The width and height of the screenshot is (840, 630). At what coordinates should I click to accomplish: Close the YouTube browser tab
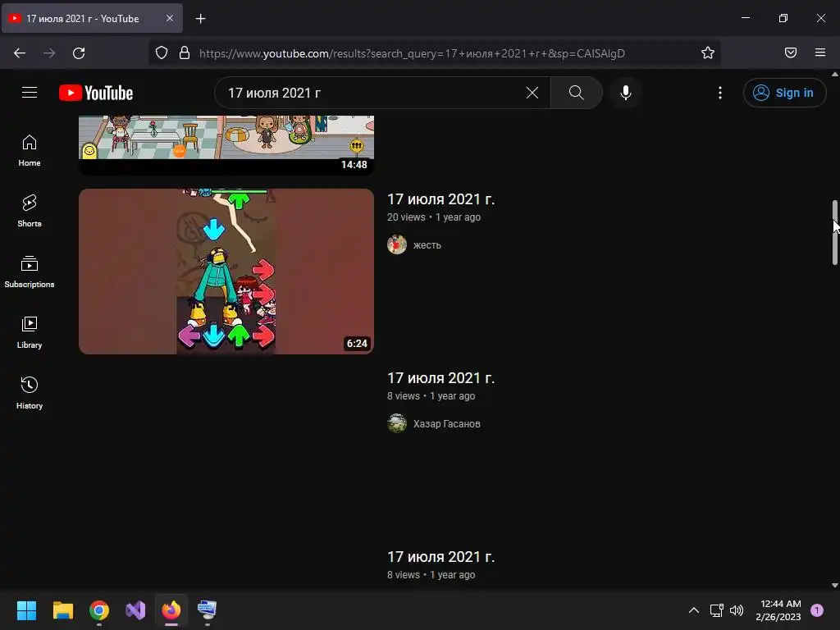tap(170, 19)
